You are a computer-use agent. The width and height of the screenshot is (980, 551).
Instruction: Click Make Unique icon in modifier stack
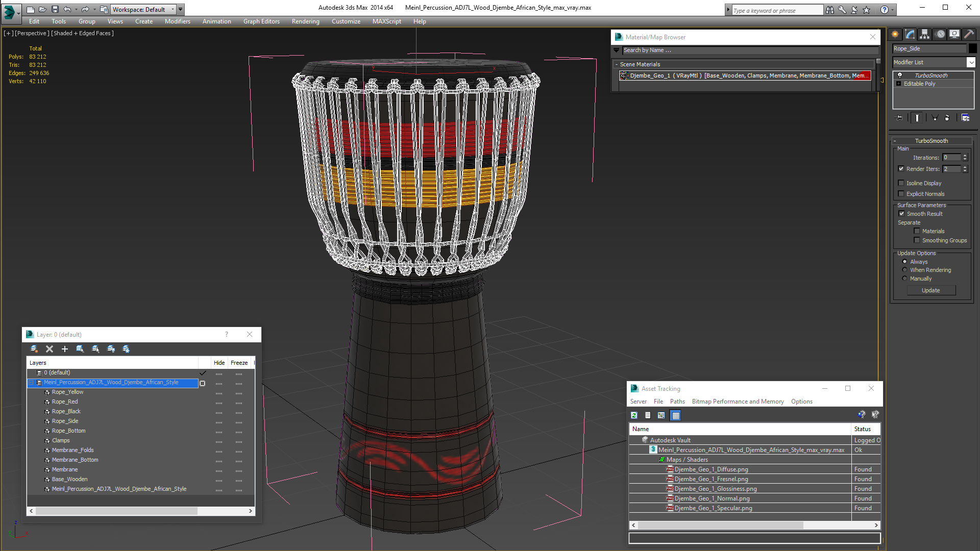[x=935, y=118]
